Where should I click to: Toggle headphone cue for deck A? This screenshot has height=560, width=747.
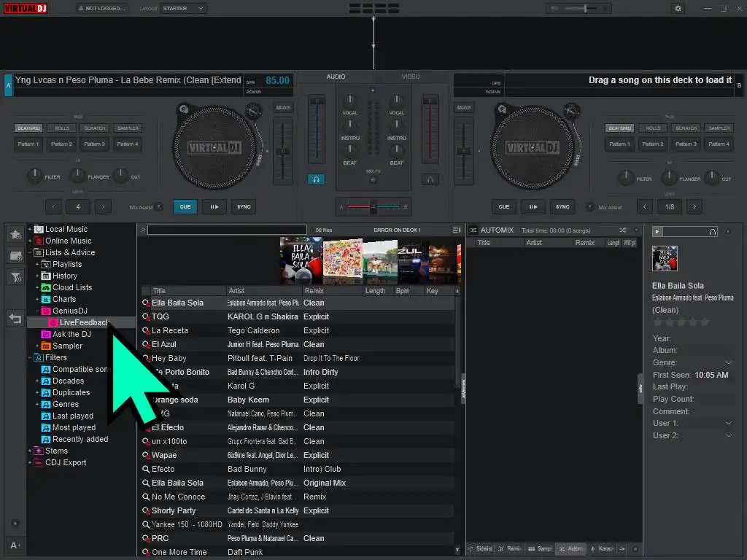click(x=316, y=179)
